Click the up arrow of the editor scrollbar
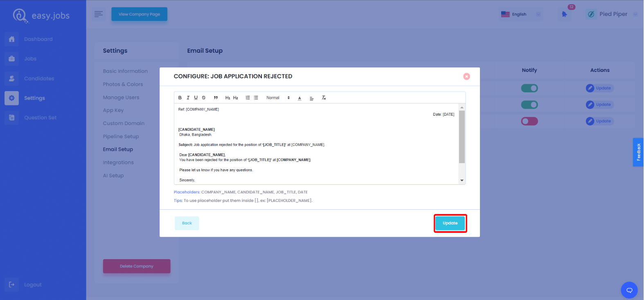The width and height of the screenshot is (644, 300). click(462, 107)
